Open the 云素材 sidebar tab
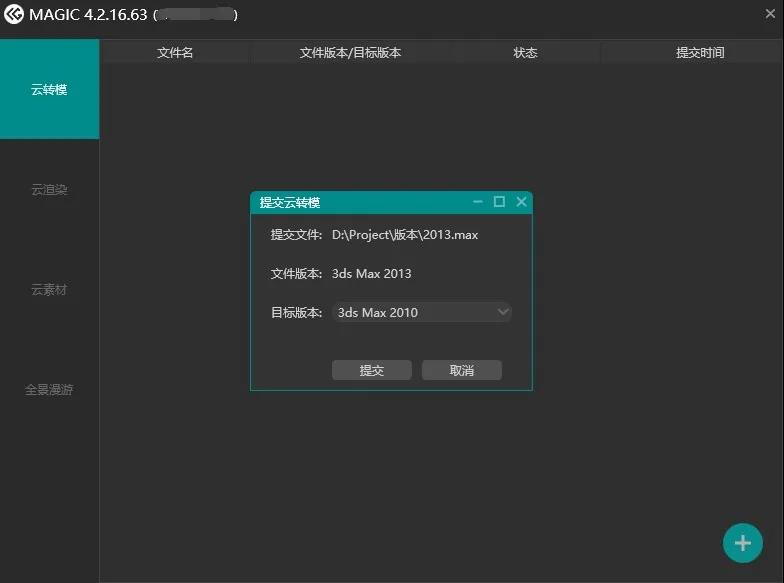 click(x=49, y=290)
